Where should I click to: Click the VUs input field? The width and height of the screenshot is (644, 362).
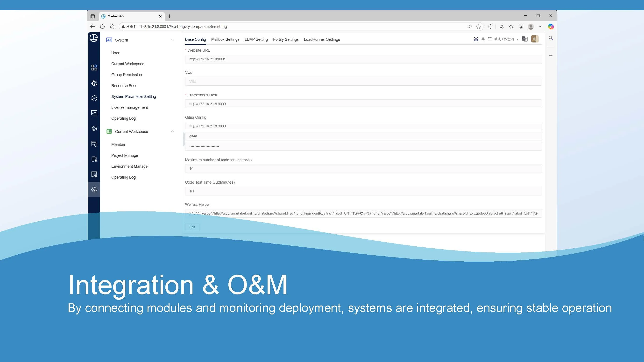point(363,81)
